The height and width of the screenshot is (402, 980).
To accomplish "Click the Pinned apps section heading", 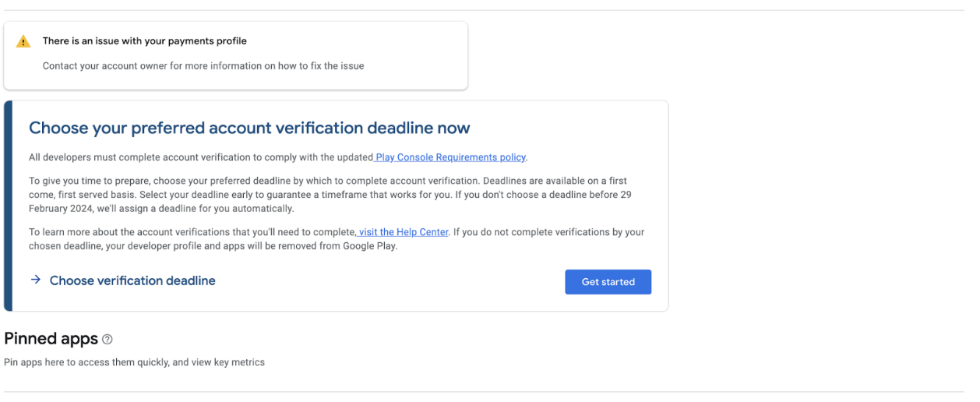I will click(x=51, y=339).
